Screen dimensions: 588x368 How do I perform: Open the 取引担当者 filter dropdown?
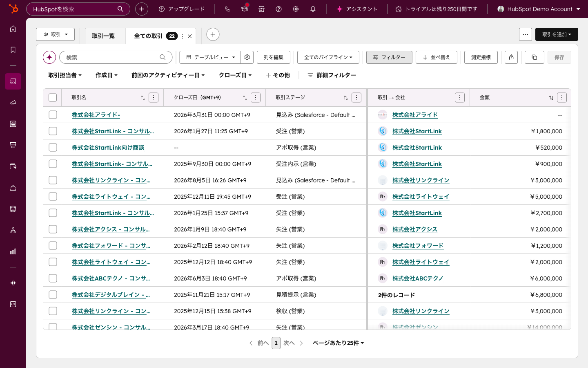click(x=65, y=75)
